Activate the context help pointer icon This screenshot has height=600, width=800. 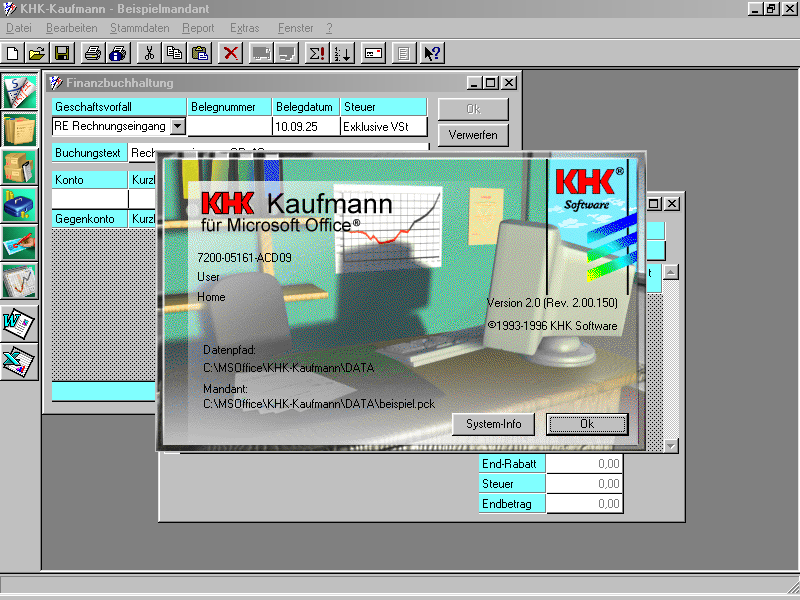point(432,53)
